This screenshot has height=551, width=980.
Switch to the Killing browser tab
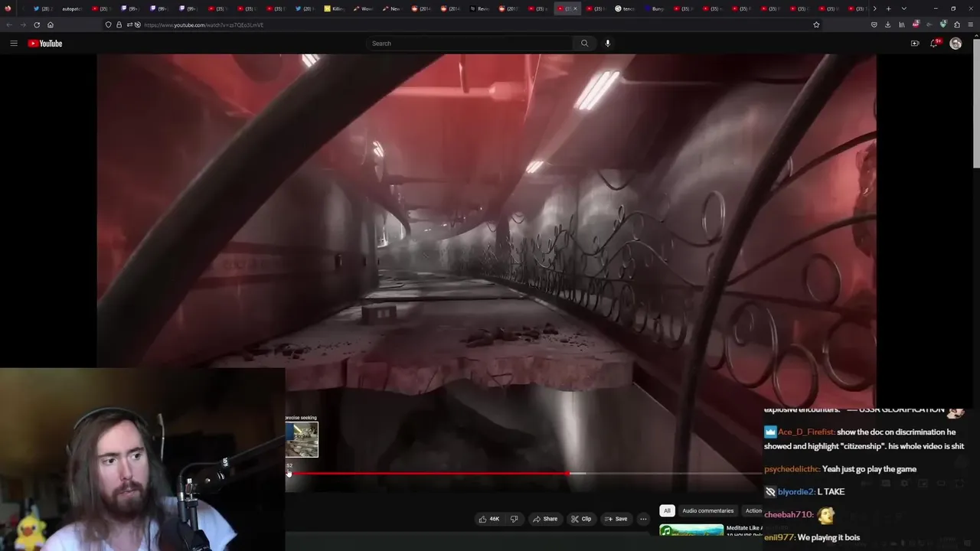pyautogui.click(x=335, y=8)
